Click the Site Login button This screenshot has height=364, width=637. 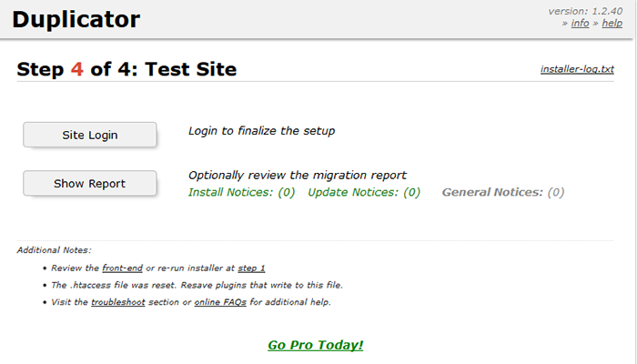point(90,135)
